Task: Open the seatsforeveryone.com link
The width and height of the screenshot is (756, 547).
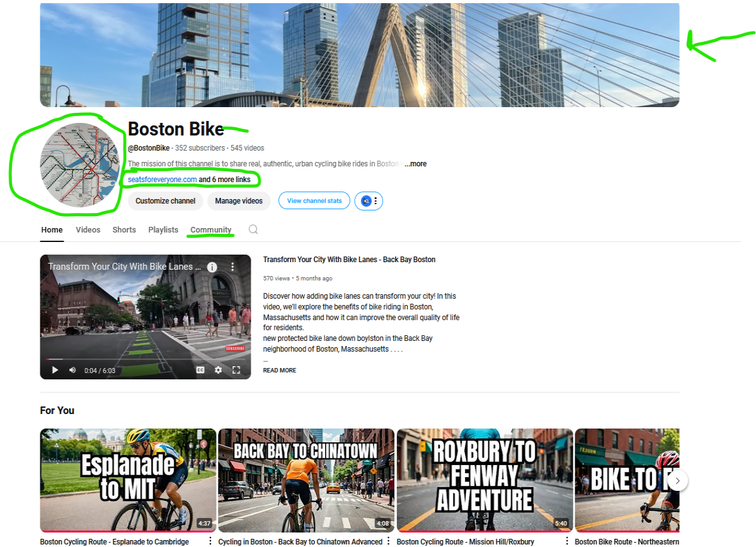Action: pos(162,180)
